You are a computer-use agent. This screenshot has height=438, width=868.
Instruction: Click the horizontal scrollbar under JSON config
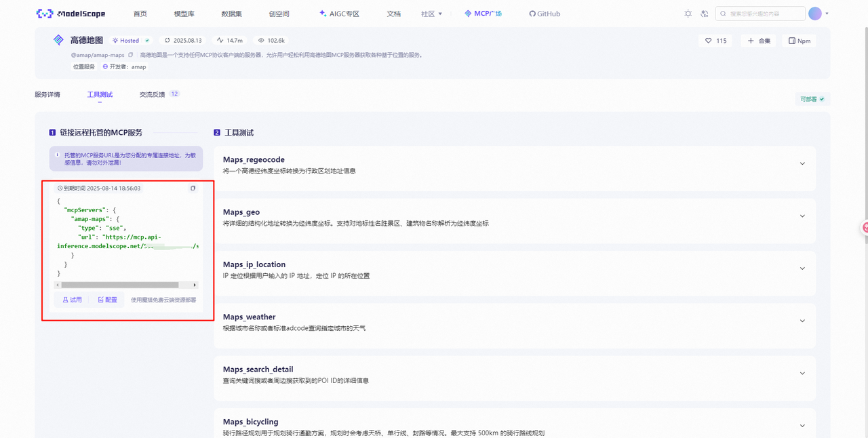[120, 285]
